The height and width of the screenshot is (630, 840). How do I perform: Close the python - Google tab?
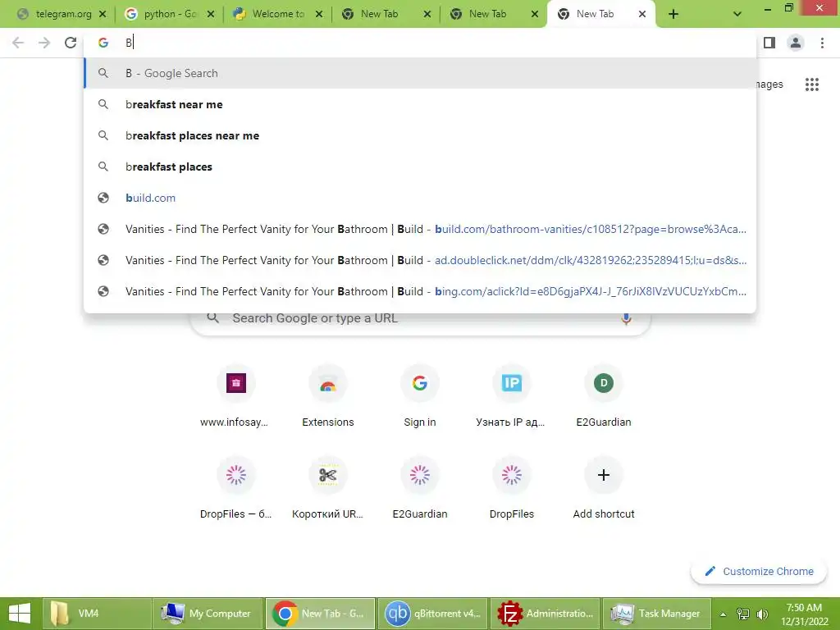pos(211,15)
